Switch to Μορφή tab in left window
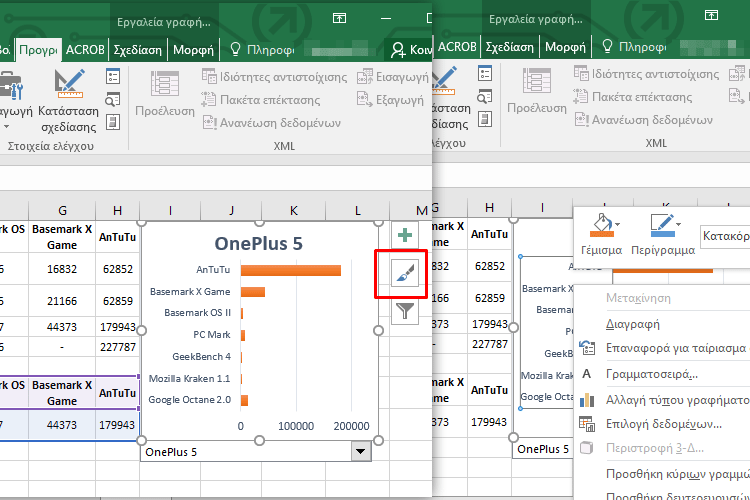 coord(193,50)
